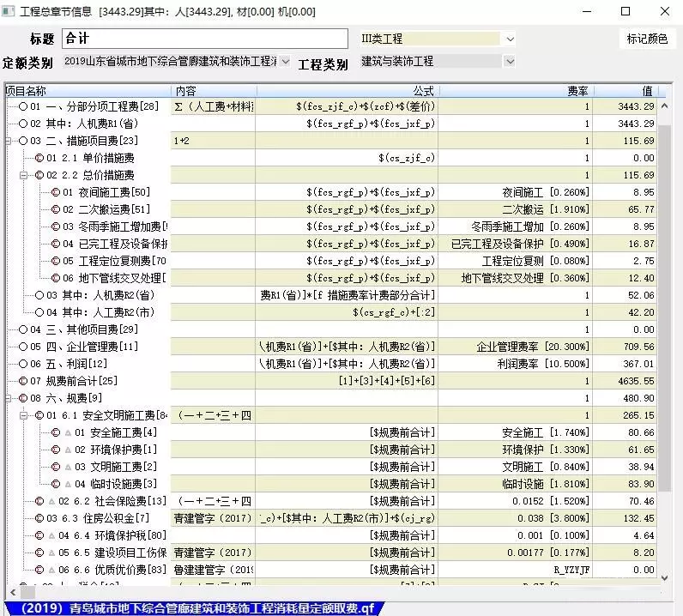Viewport: 683px width, 616px height.
Task: Click the horizontal scrollbar left arrow
Action: click(x=10, y=591)
